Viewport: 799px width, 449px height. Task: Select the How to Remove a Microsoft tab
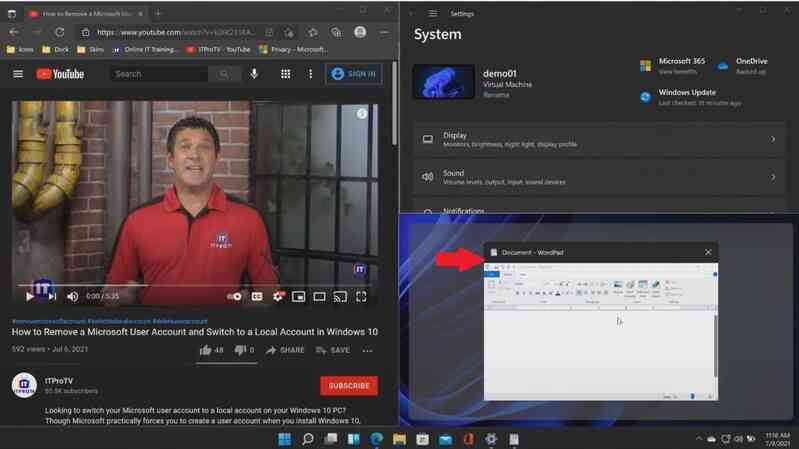[x=85, y=14]
